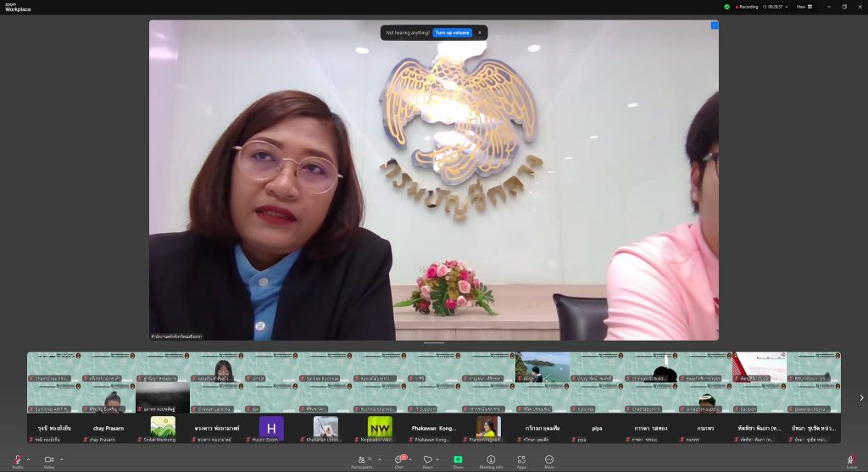Click the main speaker video
The height and width of the screenshot is (472, 868).
coord(434,180)
